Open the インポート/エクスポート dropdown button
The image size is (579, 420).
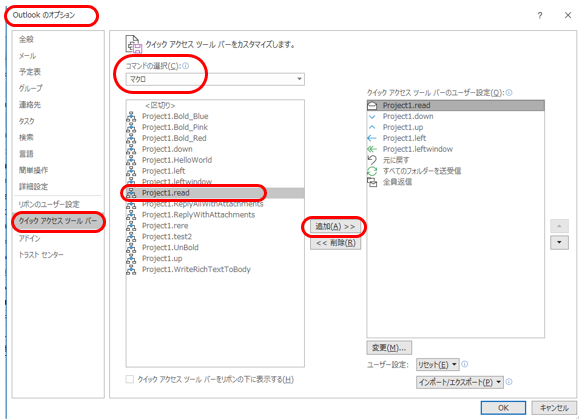(x=459, y=382)
